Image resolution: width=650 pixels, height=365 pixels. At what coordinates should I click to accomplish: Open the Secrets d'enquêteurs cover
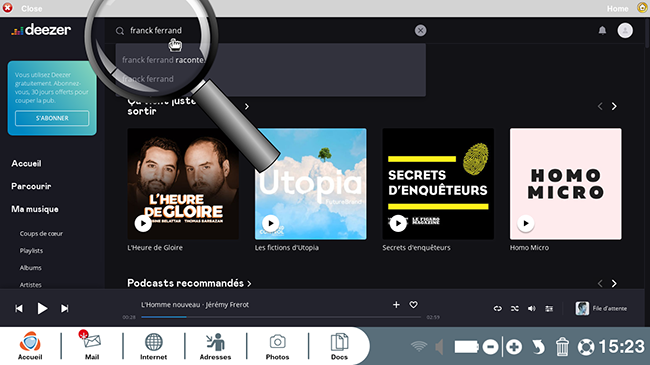(x=438, y=184)
